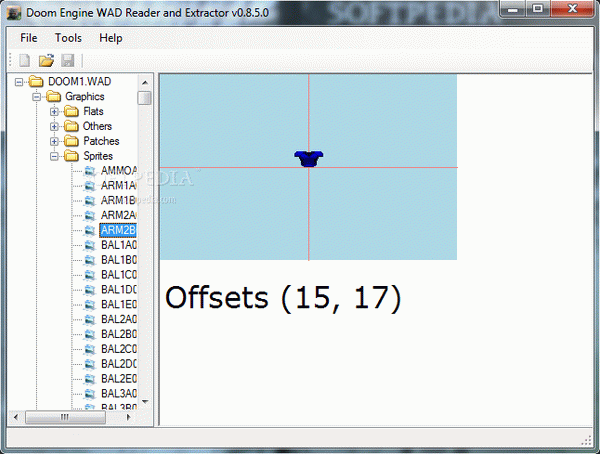
Task: Expand the Patches folder
Action: point(54,141)
